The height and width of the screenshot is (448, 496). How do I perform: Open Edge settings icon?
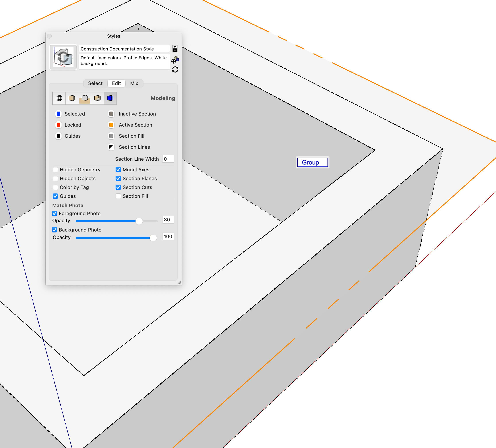[59, 98]
